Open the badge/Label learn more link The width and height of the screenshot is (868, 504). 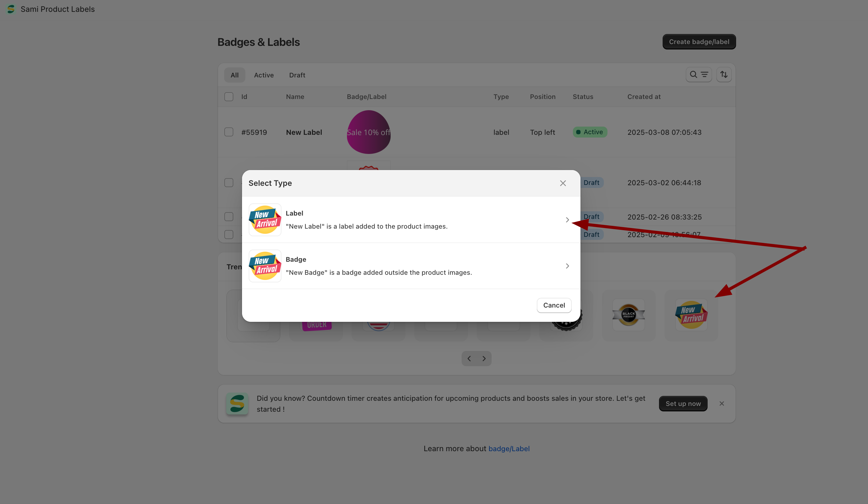(509, 448)
